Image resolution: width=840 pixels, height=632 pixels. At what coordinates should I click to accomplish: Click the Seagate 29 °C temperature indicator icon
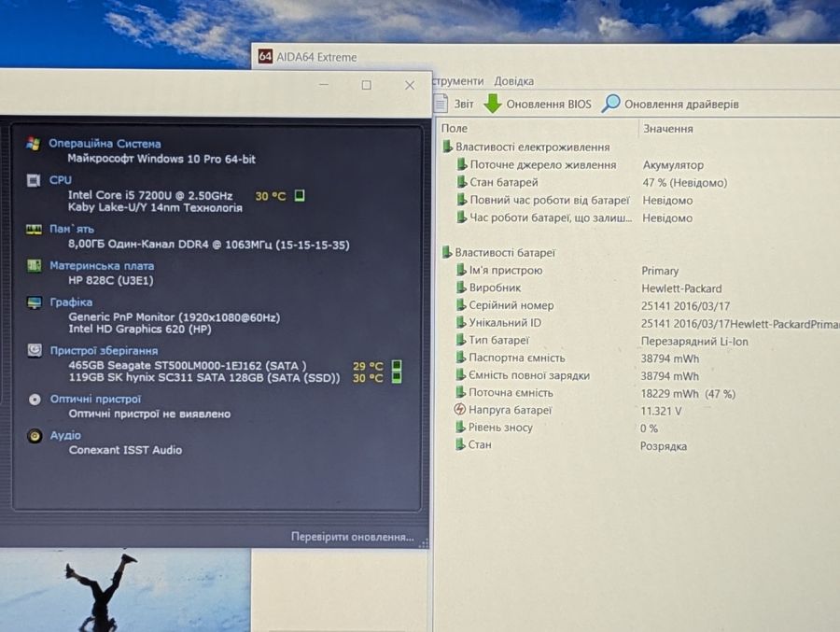click(397, 366)
